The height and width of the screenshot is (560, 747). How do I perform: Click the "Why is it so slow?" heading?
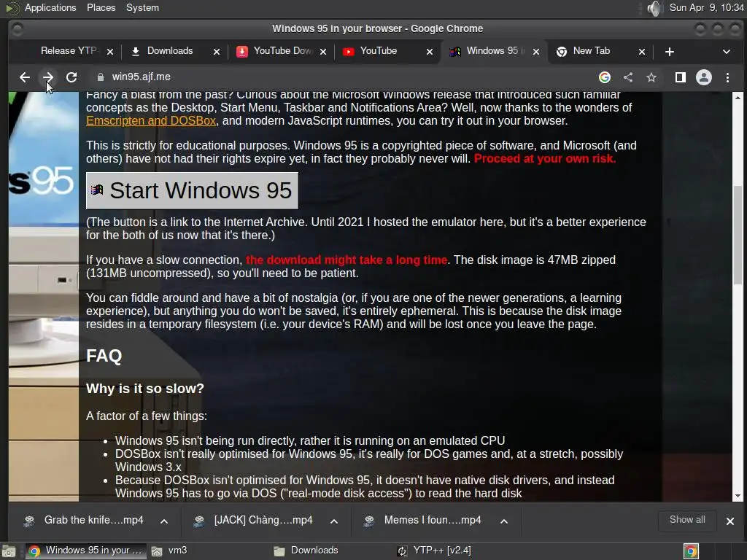(145, 389)
